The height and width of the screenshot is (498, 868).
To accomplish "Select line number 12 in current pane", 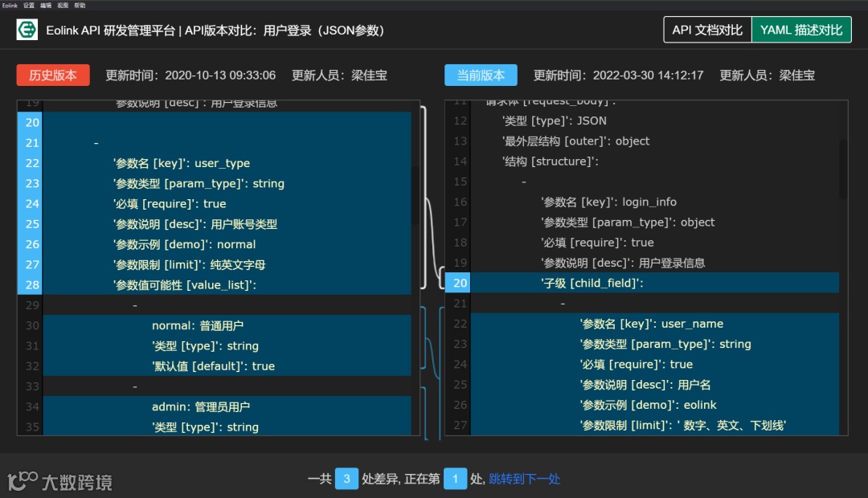I will tap(460, 120).
